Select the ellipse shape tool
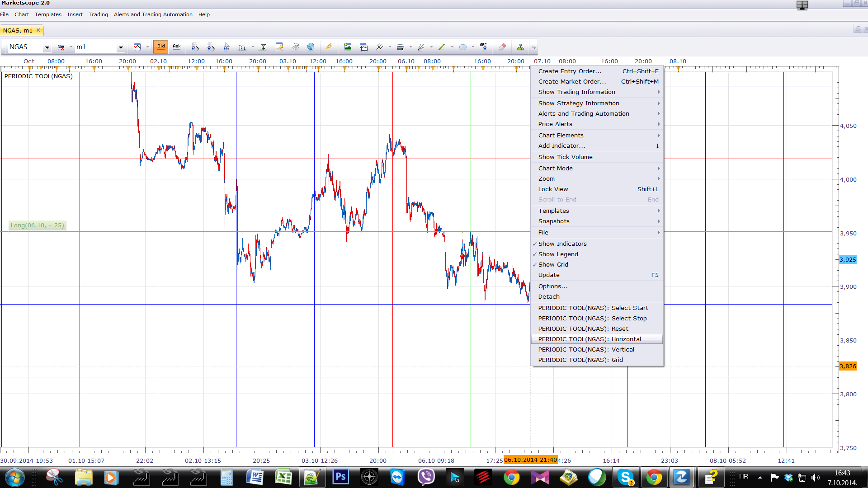The width and height of the screenshot is (868, 488). click(x=463, y=47)
